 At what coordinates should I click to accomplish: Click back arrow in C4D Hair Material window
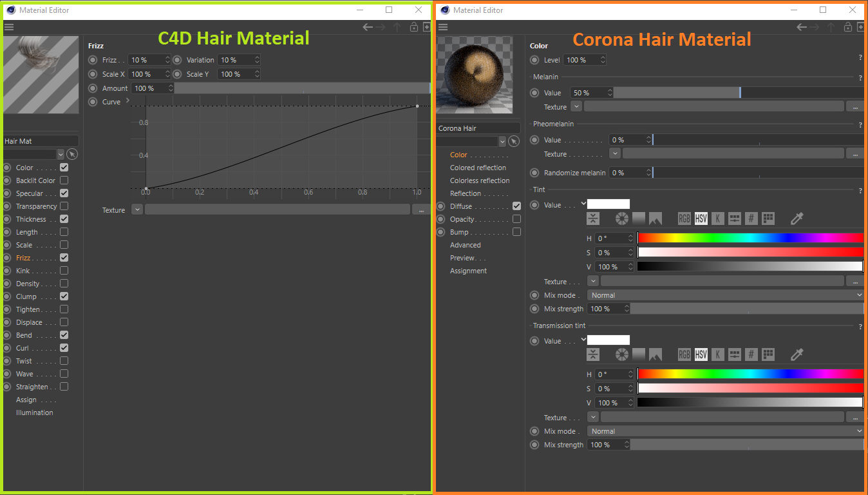tap(368, 27)
